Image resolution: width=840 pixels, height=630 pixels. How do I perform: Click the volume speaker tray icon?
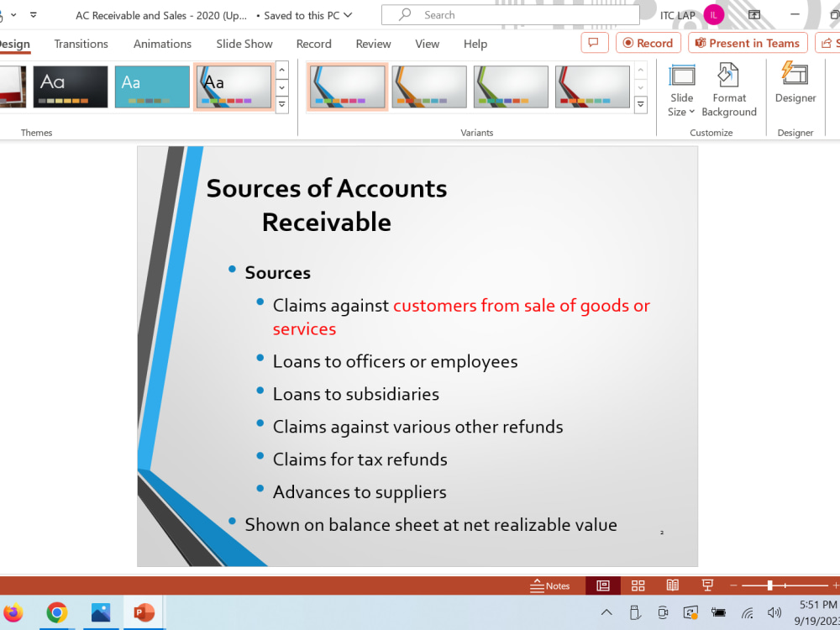click(774, 612)
